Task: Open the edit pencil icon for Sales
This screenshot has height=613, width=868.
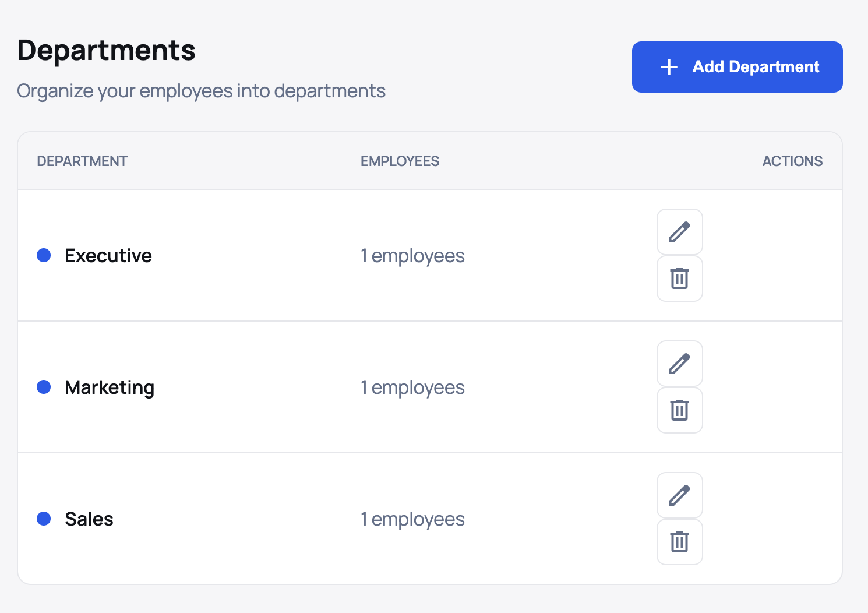Action: (679, 495)
